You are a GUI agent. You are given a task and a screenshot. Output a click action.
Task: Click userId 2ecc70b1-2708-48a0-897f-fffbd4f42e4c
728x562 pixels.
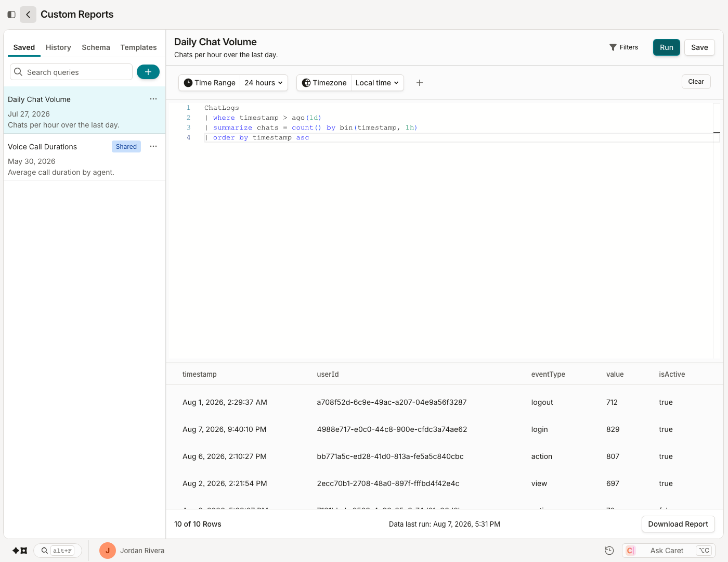[388, 483]
